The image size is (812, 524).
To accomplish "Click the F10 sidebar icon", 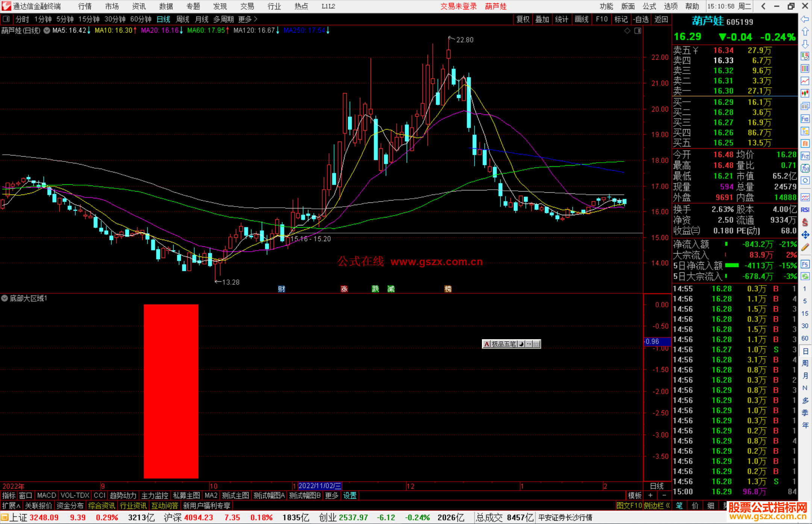I will [805, 119].
